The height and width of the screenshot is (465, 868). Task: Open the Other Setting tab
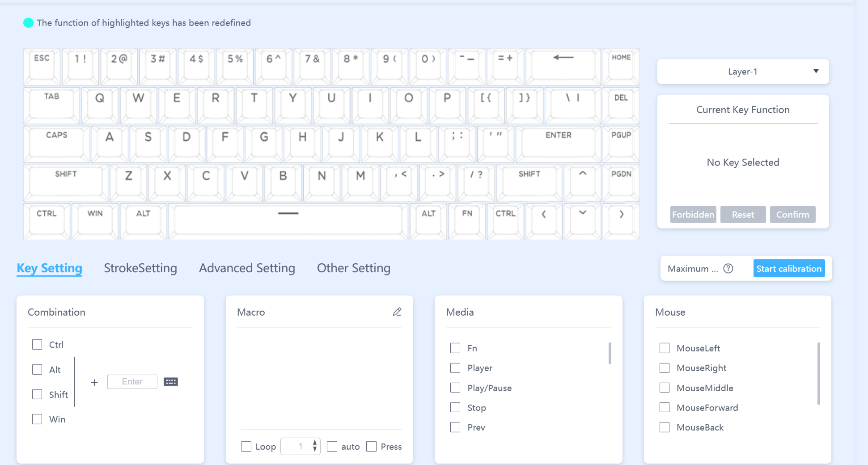point(354,268)
